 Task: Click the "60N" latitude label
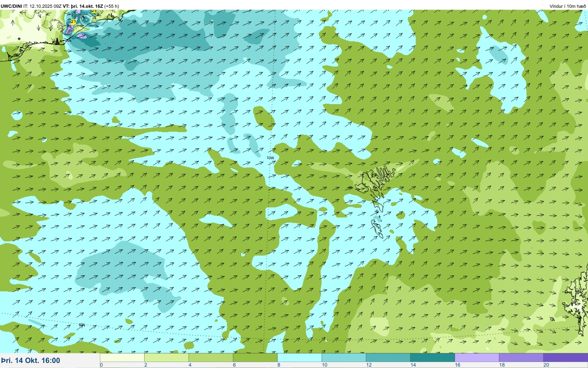(82, 325)
